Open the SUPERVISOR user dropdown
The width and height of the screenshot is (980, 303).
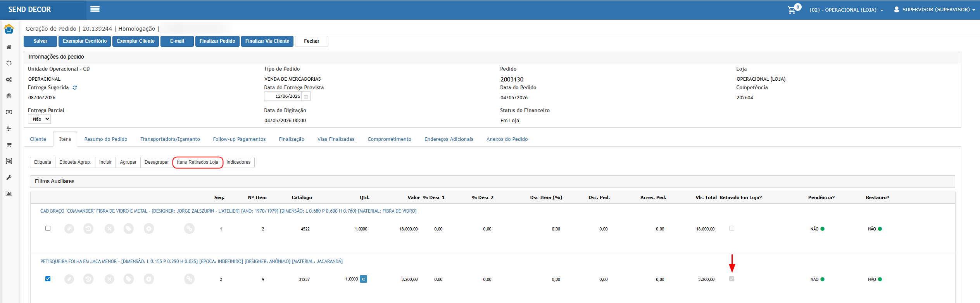pos(934,9)
